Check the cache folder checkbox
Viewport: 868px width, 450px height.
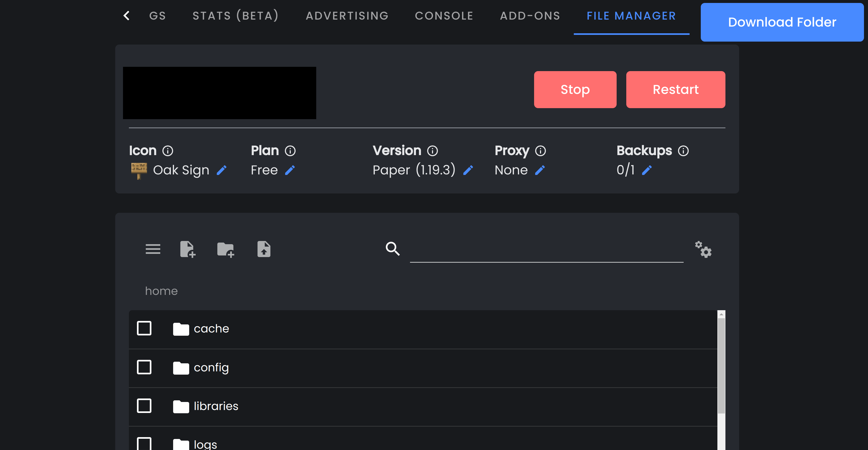click(x=144, y=328)
